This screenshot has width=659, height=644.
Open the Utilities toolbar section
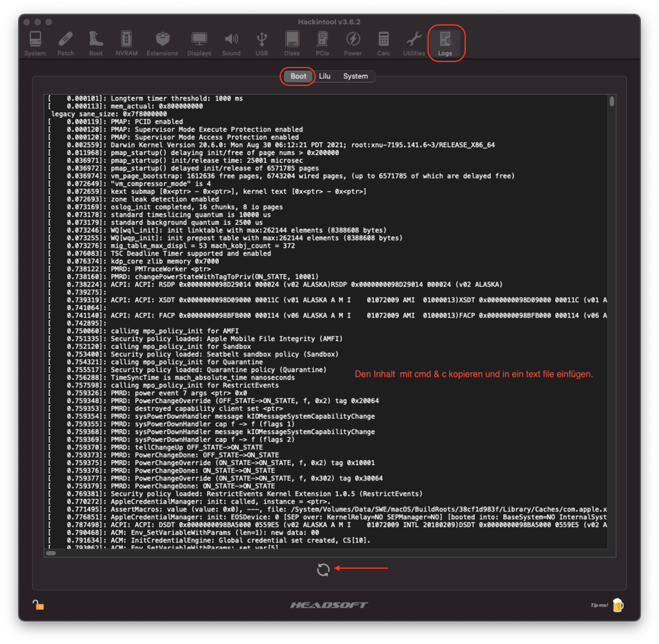coord(414,44)
